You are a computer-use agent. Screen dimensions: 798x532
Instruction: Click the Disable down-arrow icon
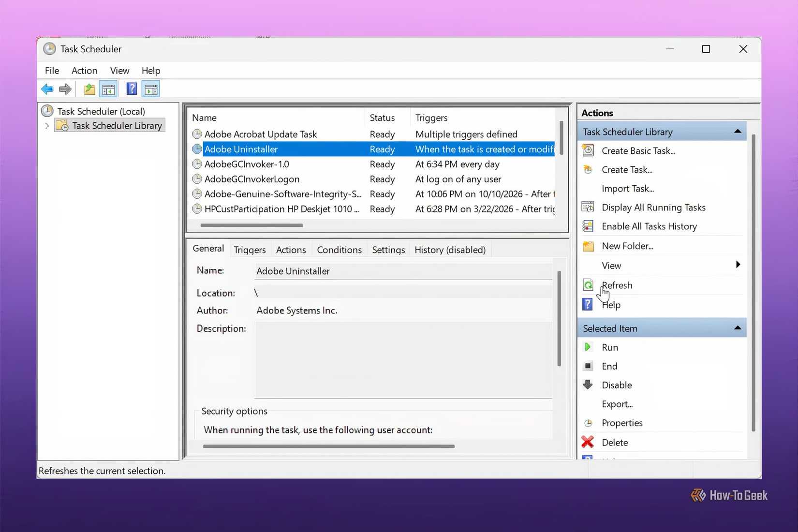[588, 384]
